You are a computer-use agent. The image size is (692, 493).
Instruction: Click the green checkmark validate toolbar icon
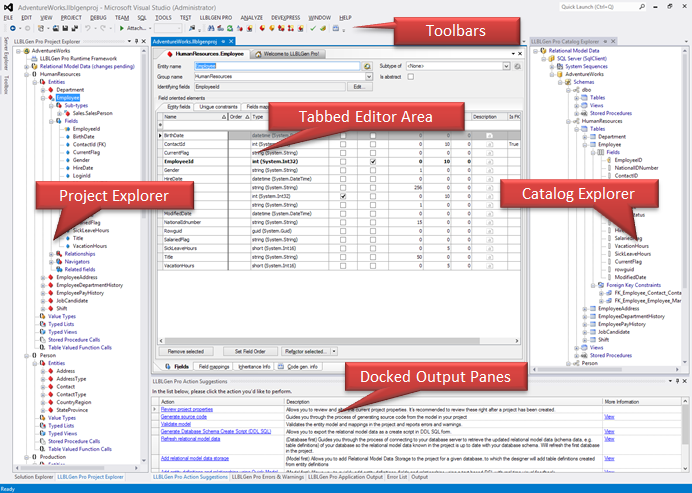pos(313,28)
